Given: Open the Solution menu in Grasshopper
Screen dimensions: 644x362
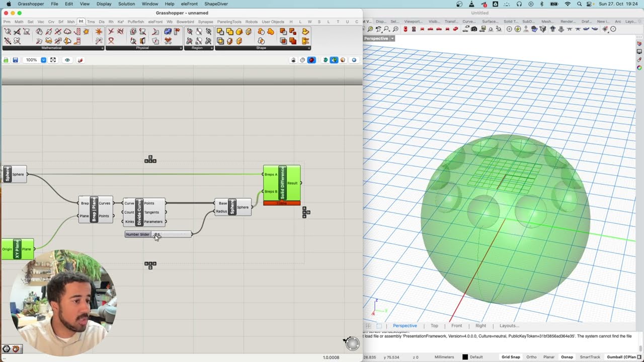Looking at the screenshot, I should [126, 4].
